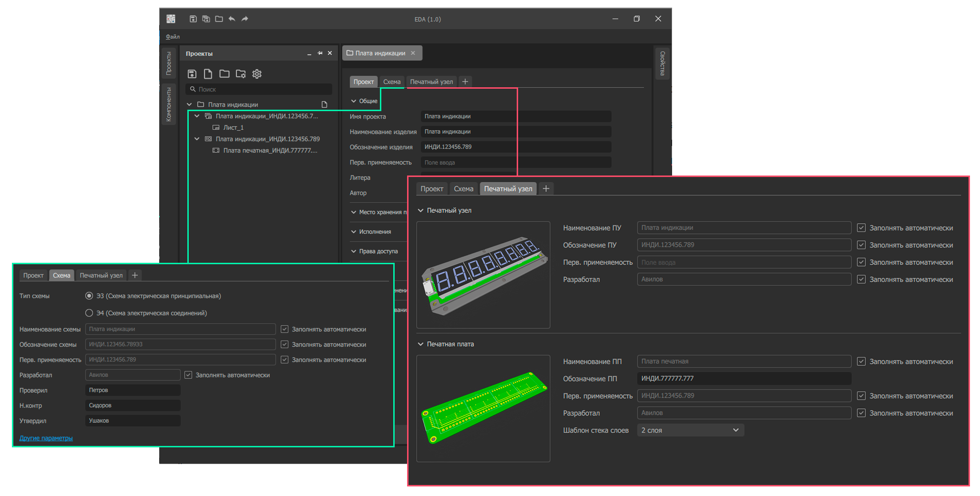Toggle auto-fill checkbox for Наименование ПУ
980x496 pixels.
(x=861, y=228)
